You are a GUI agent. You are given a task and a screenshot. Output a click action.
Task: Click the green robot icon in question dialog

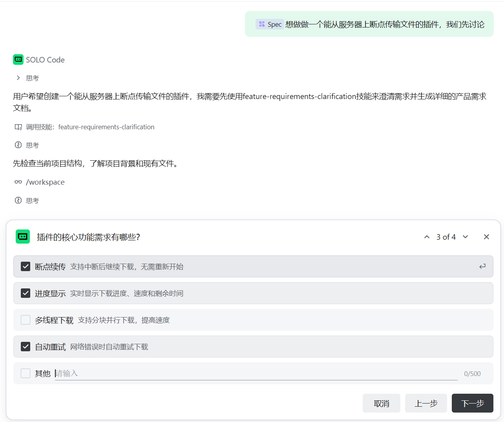pyautogui.click(x=23, y=237)
